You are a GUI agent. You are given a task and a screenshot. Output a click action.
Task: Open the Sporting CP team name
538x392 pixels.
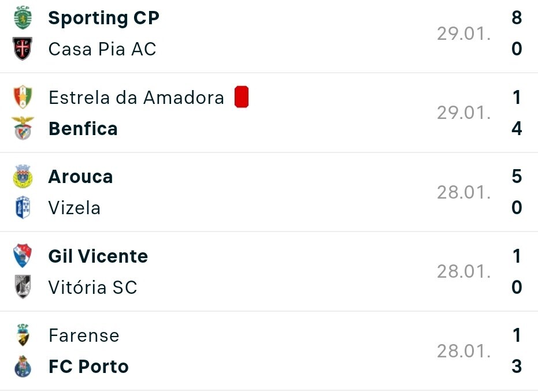click(103, 18)
